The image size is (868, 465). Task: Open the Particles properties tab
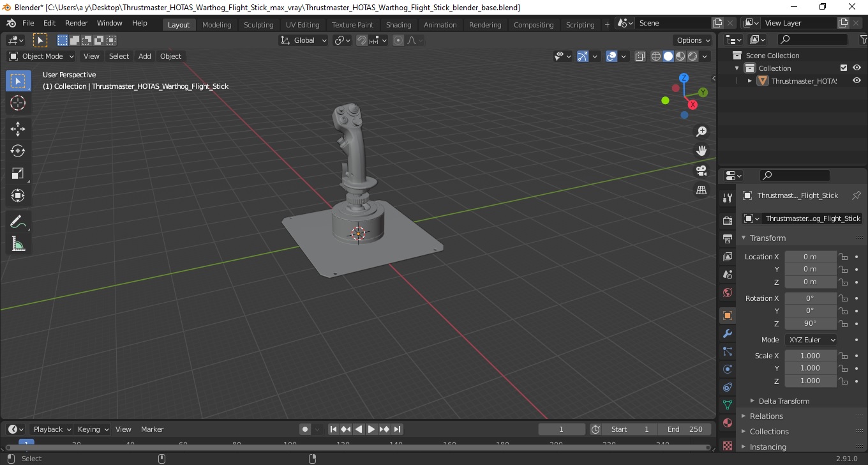point(727,351)
